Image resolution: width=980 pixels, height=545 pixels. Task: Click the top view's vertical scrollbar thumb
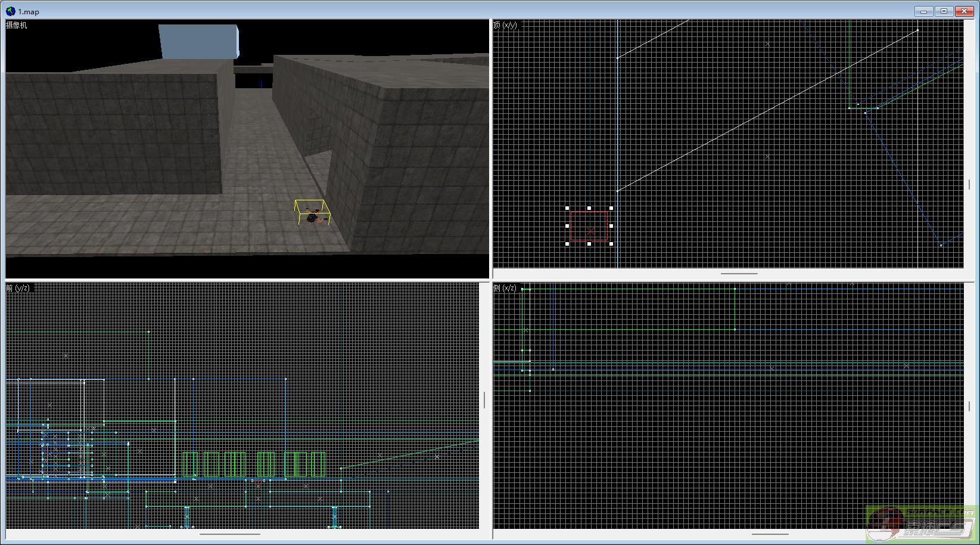tap(969, 185)
